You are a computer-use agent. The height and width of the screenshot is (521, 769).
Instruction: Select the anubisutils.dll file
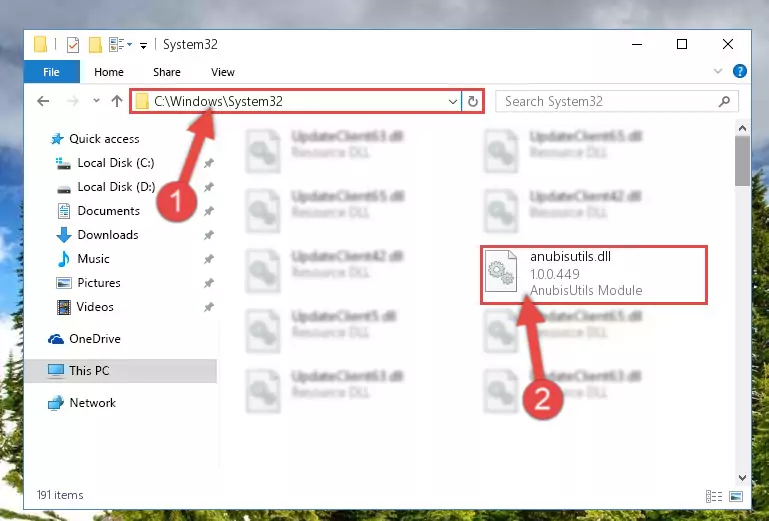pyautogui.click(x=593, y=274)
